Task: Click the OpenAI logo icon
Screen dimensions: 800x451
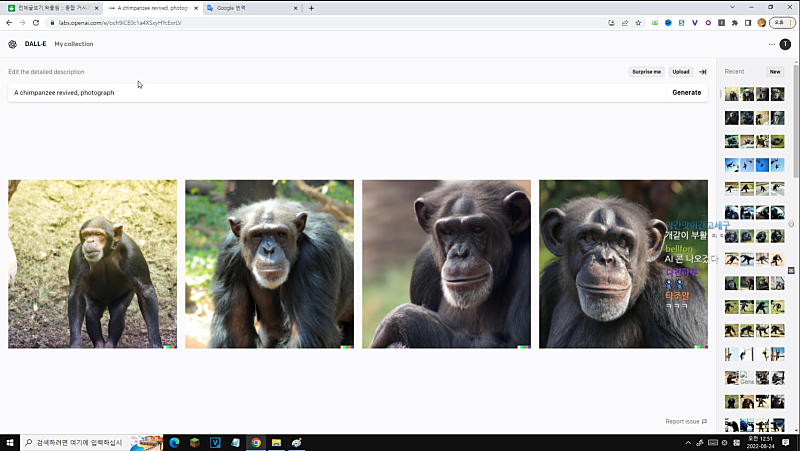Action: tap(12, 44)
